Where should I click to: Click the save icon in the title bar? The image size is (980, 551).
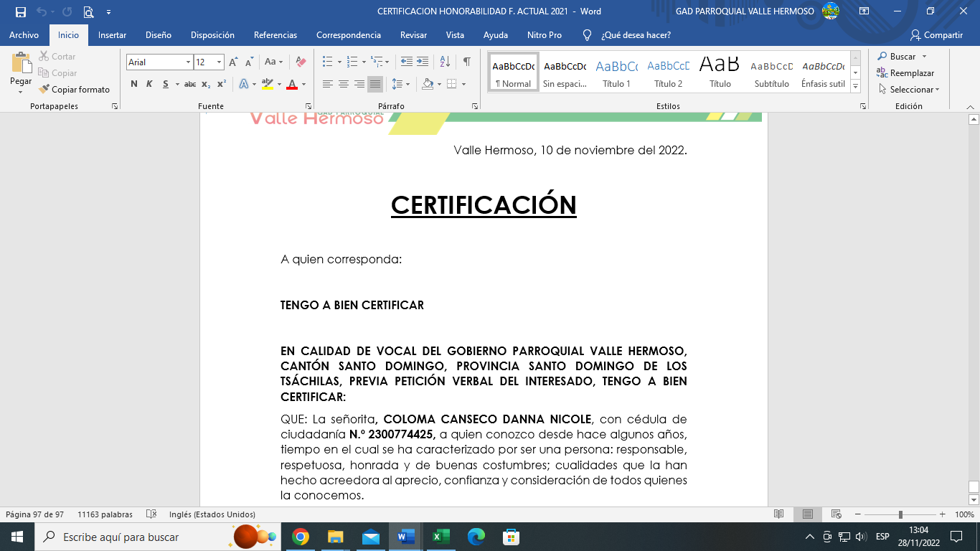point(20,11)
